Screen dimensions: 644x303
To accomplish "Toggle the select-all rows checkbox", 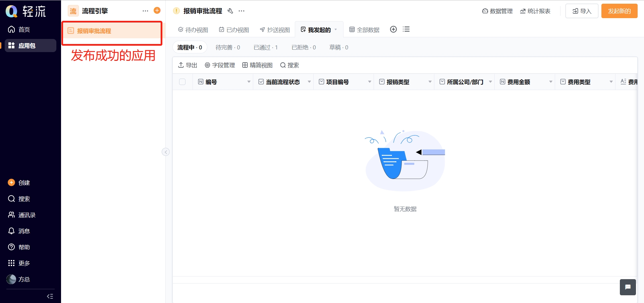I will [182, 82].
